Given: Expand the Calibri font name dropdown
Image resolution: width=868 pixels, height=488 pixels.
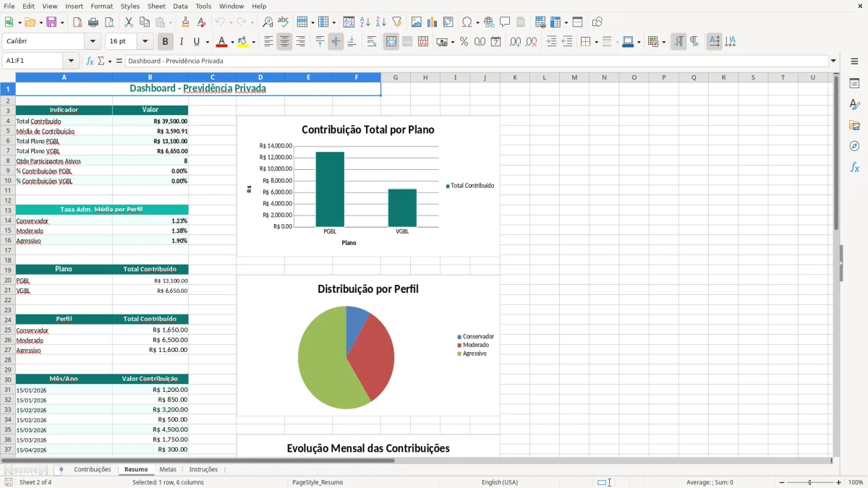Looking at the screenshot, I should [93, 42].
